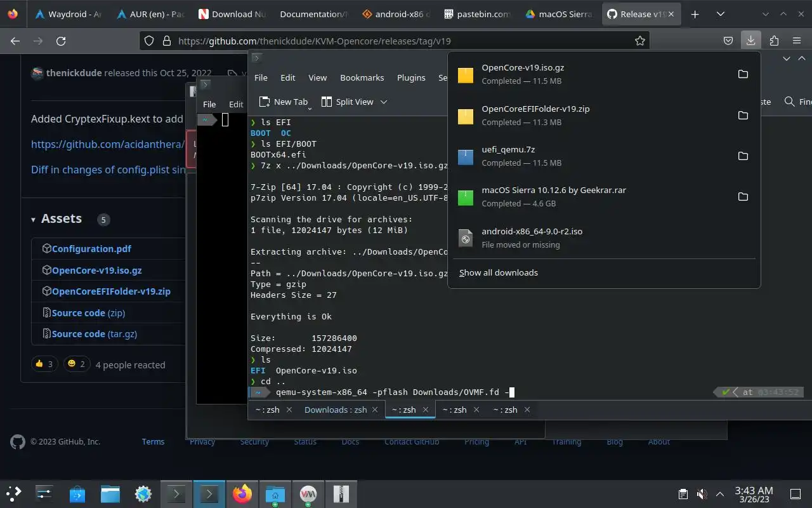Screen dimensions: 812x508
Task: Switch to the macOS Sierra browser tab
Action: pos(560,14)
